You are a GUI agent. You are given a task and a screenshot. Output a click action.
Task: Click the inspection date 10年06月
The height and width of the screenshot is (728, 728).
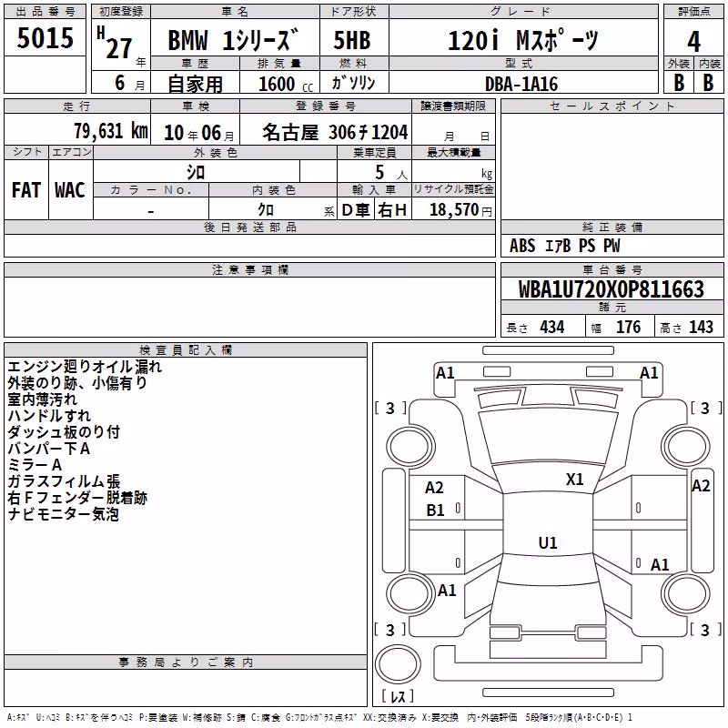[199, 133]
